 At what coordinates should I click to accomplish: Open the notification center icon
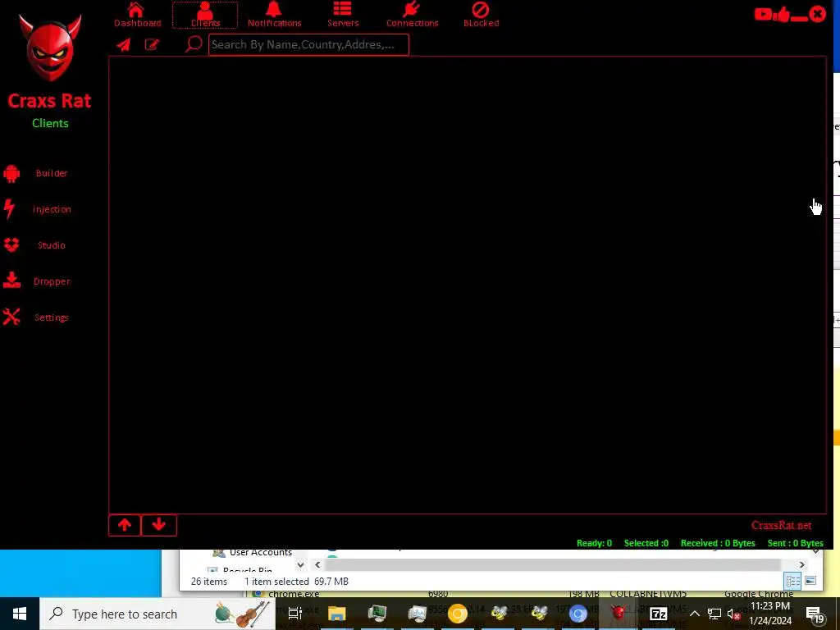point(815,614)
